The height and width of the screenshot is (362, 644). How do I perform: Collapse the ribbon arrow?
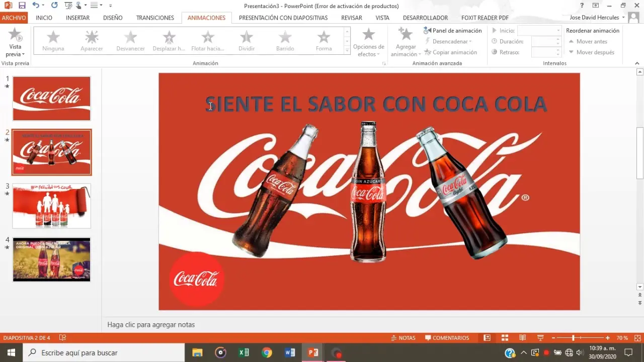point(637,63)
